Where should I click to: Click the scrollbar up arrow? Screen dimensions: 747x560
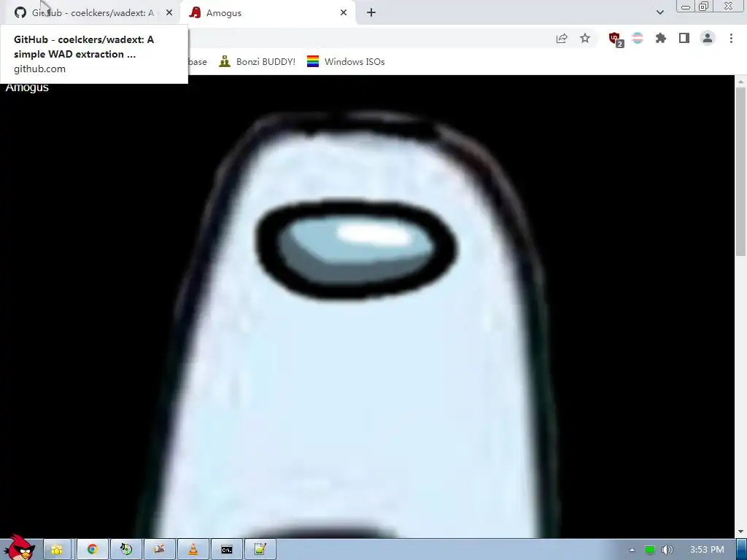click(741, 82)
